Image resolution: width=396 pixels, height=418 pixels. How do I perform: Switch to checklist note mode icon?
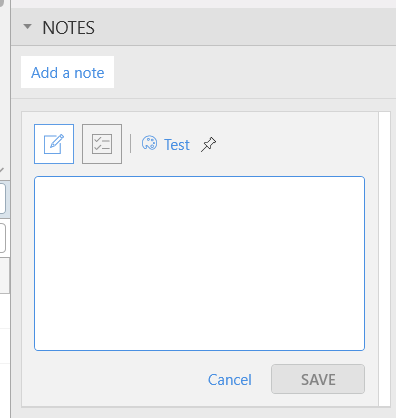pos(102,144)
